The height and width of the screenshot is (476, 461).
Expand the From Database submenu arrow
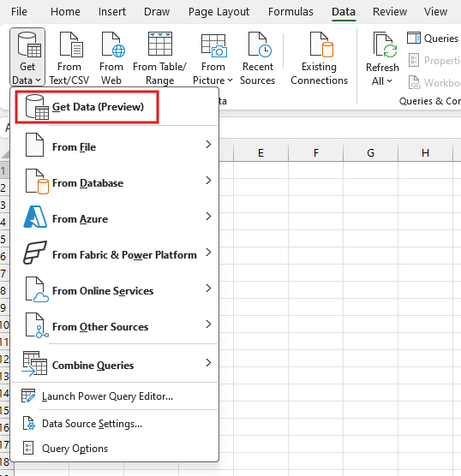208,181
